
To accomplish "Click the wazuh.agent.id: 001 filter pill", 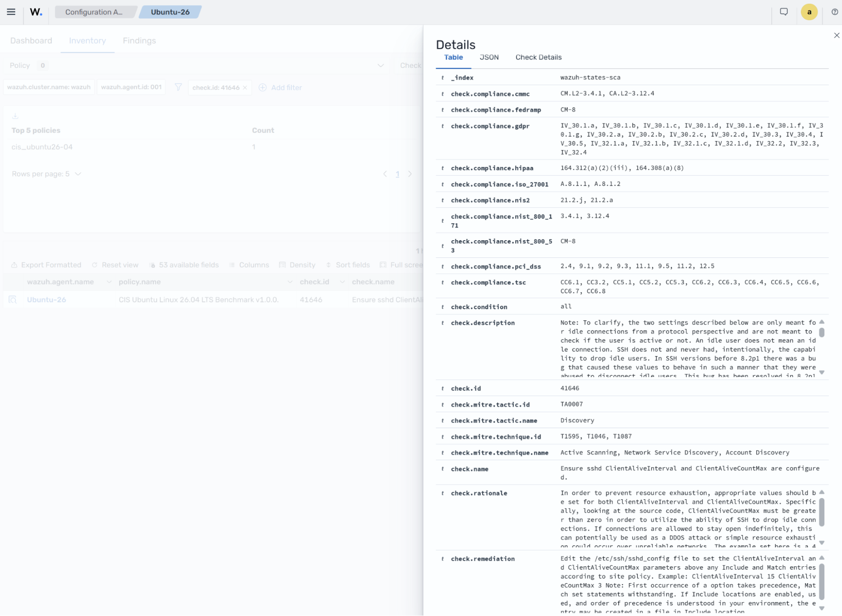I will coord(131,87).
